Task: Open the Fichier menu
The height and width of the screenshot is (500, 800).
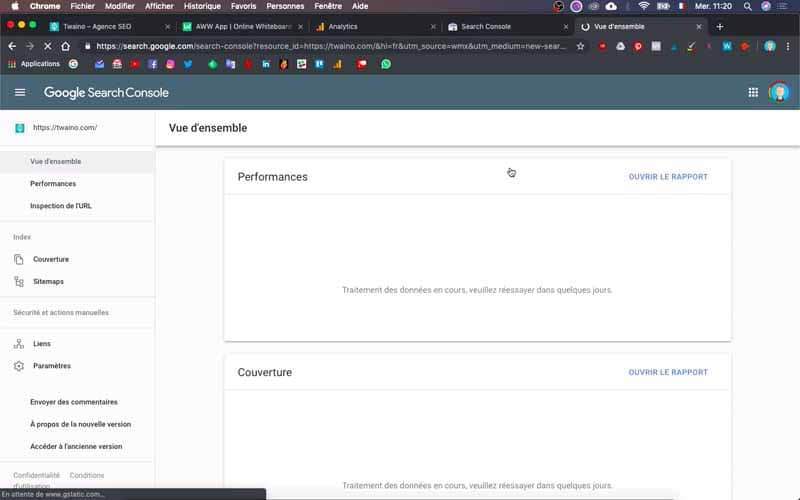Action: click(x=83, y=6)
